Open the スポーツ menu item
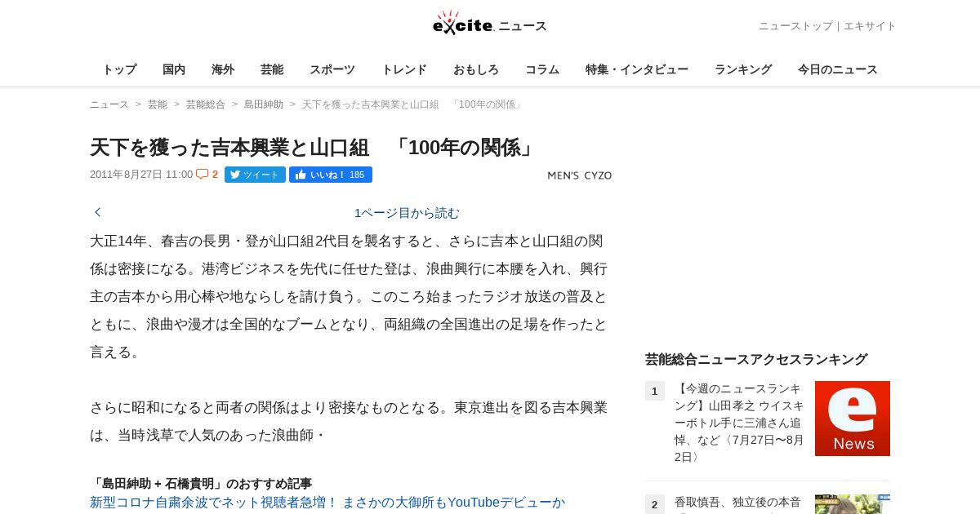 [332, 69]
